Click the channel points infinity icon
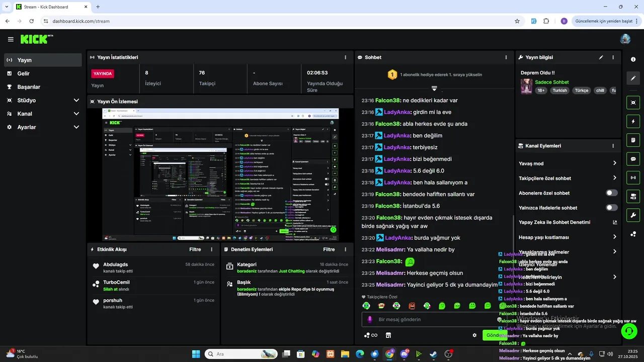 [x=371, y=335]
